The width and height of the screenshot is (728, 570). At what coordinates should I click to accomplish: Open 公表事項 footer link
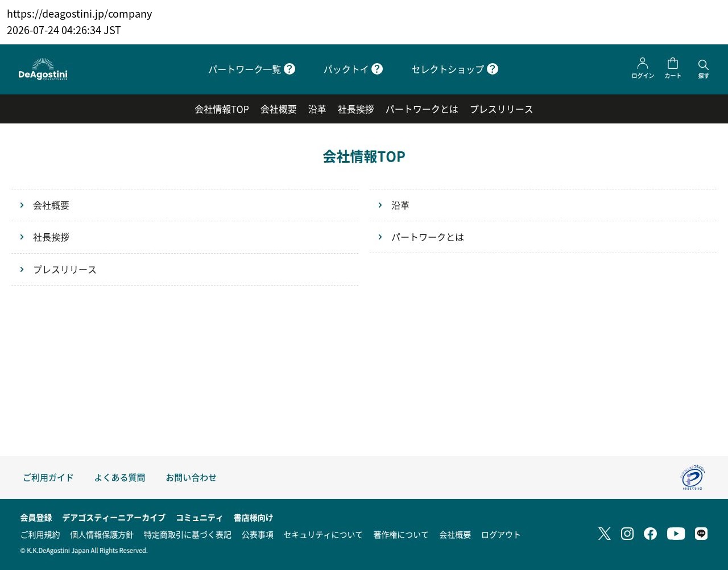click(258, 535)
